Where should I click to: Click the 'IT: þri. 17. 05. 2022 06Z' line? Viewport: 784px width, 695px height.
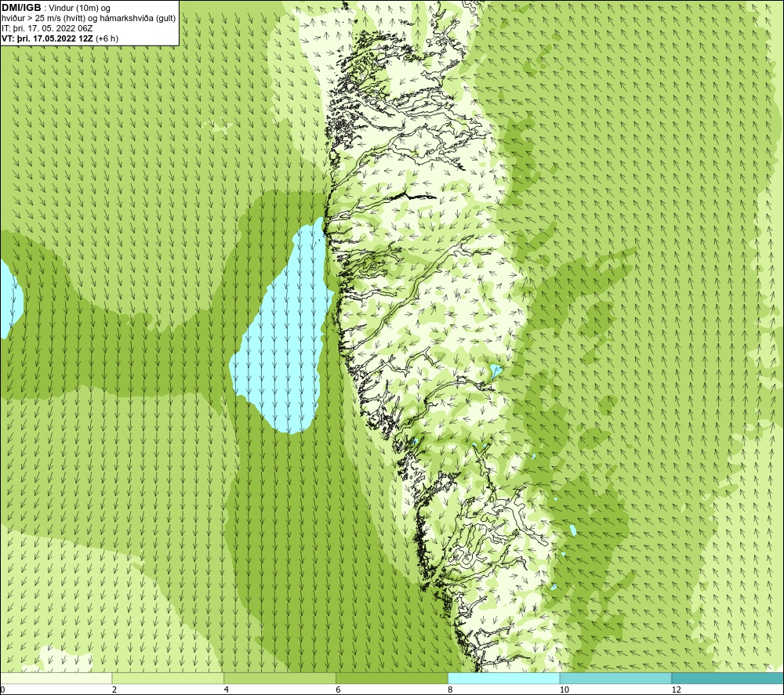(x=47, y=28)
